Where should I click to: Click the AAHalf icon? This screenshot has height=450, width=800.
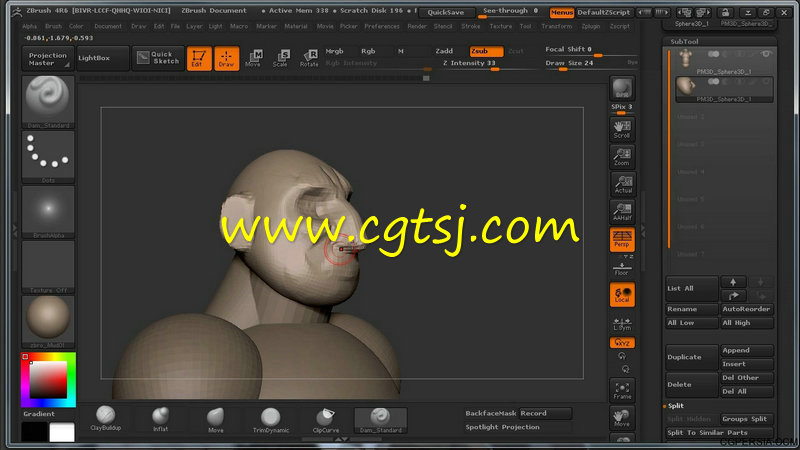622,211
